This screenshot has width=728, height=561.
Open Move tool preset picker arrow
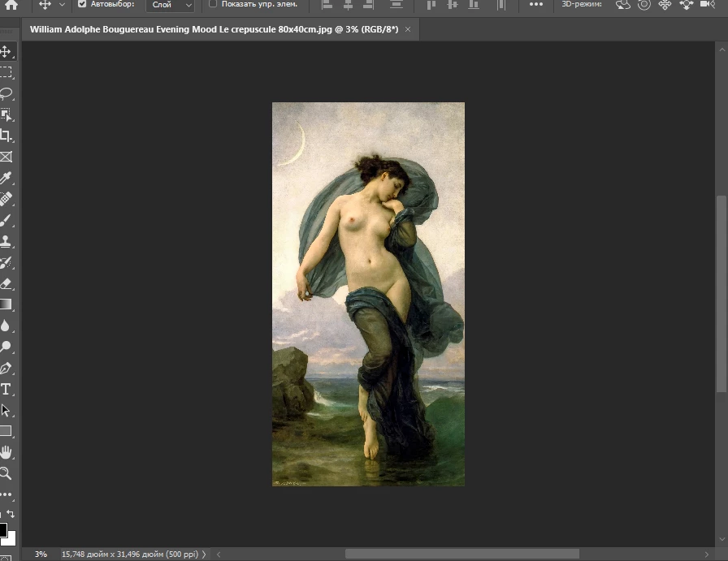tap(62, 5)
